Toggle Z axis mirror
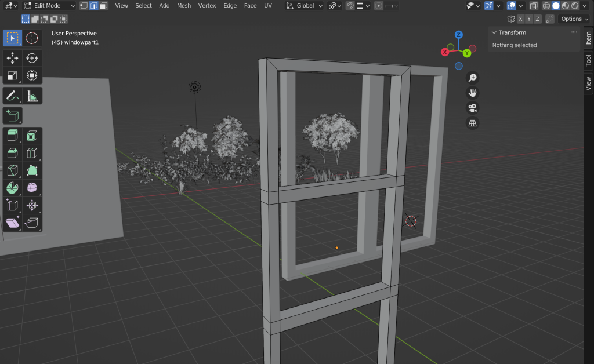This screenshot has height=364, width=594. pyautogui.click(x=537, y=19)
